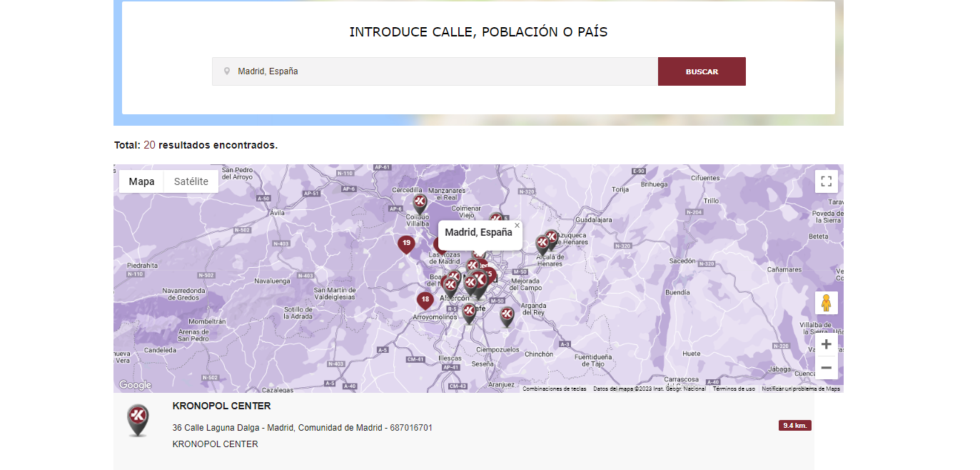Click the 20 resultados encontrados text
The image size is (980, 470).
click(211, 145)
